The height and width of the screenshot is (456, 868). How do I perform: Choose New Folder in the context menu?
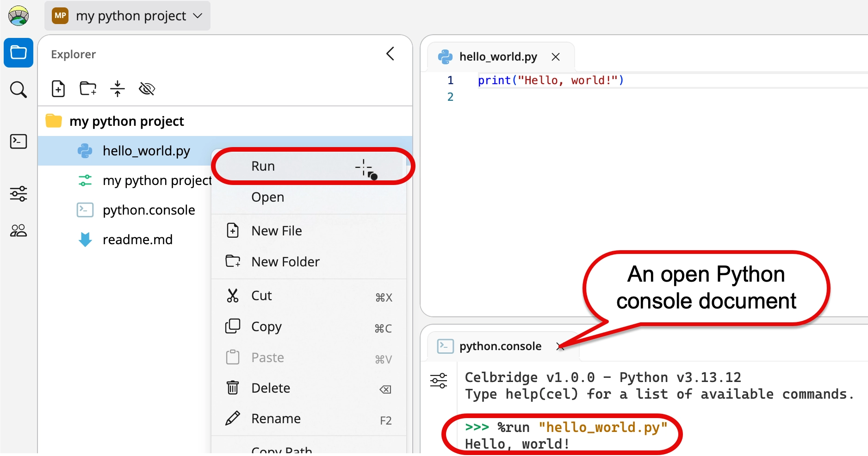click(x=309, y=262)
